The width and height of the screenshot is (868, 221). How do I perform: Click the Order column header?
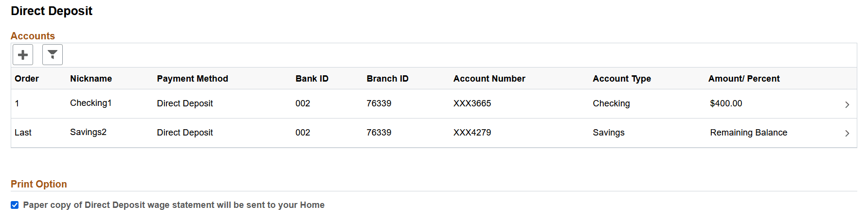pos(27,79)
